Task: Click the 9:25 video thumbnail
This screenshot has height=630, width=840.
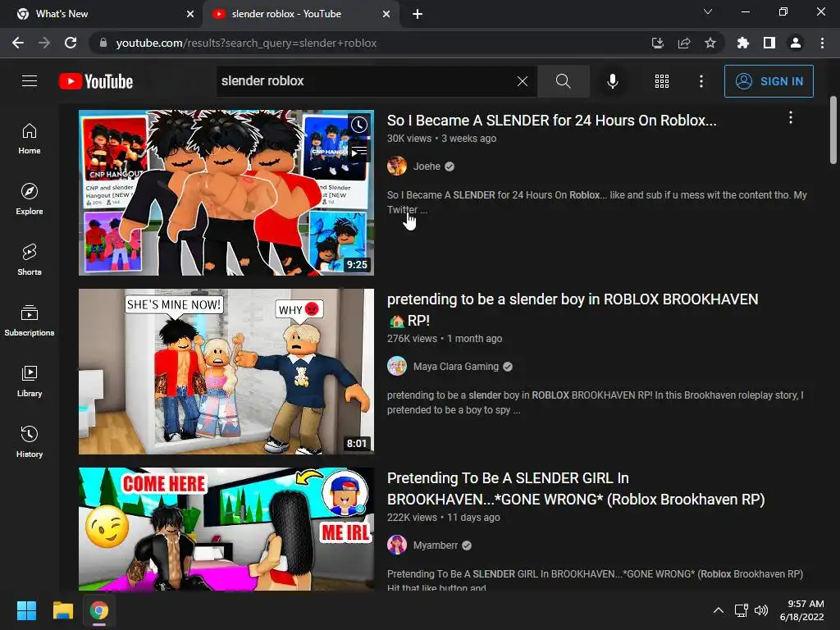Action: pyautogui.click(x=226, y=193)
